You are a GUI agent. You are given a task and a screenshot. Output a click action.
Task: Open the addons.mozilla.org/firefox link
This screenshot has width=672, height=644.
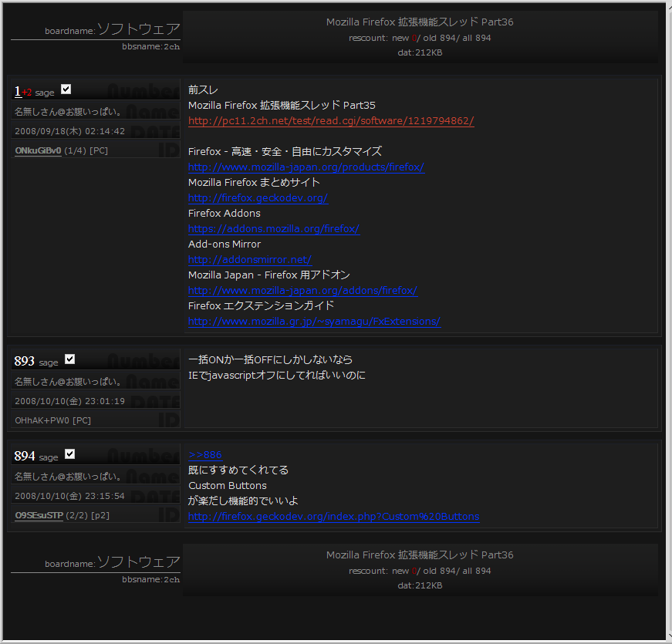coord(274,229)
